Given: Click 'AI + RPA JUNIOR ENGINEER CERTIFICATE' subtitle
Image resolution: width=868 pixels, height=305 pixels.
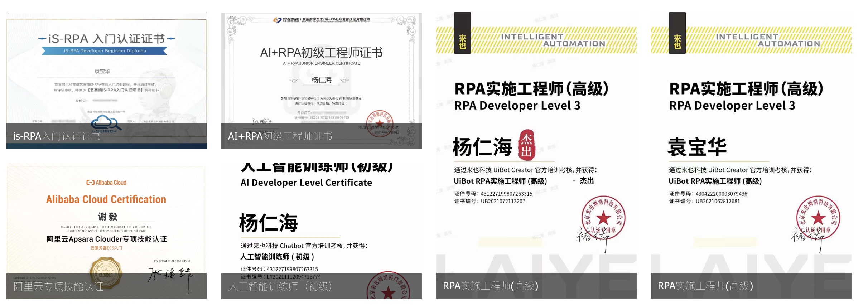Looking at the screenshot, I should click(322, 63).
